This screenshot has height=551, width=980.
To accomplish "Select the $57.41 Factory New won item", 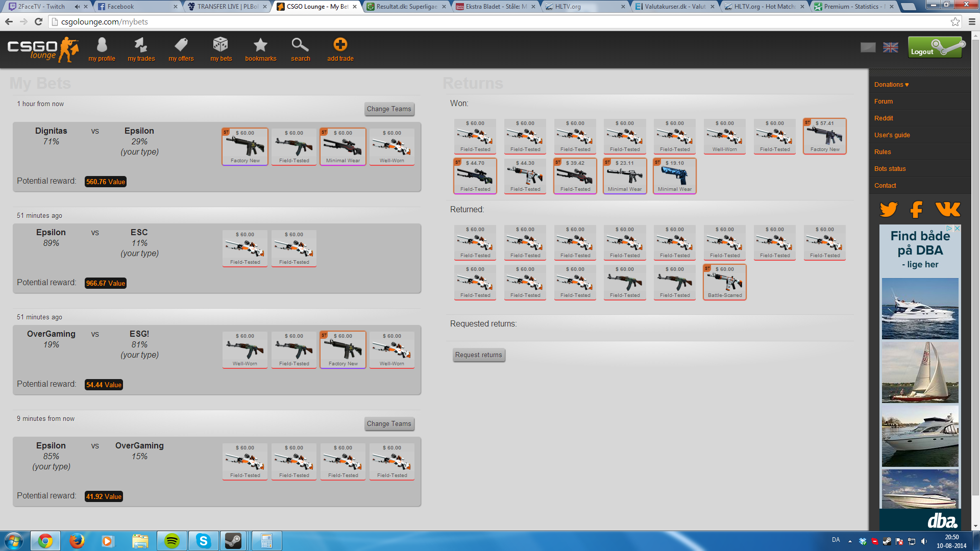I will point(825,136).
